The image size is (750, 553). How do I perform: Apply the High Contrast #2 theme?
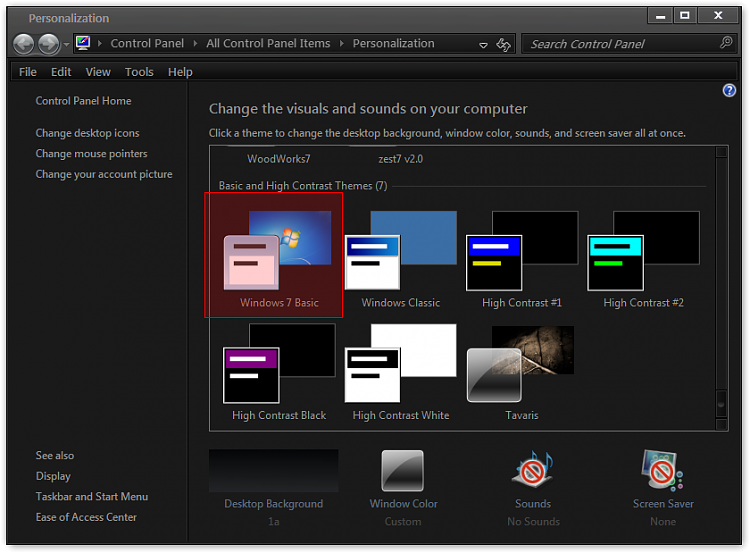tap(643, 258)
